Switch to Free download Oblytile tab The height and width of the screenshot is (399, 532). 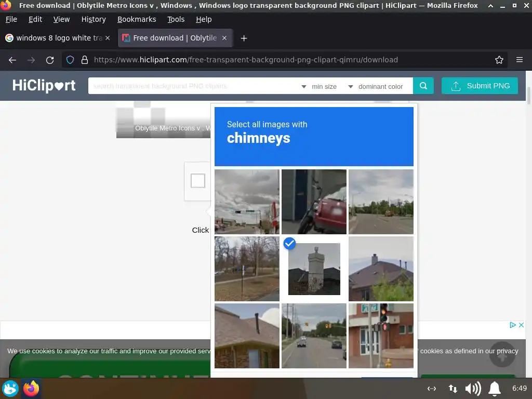175,38
